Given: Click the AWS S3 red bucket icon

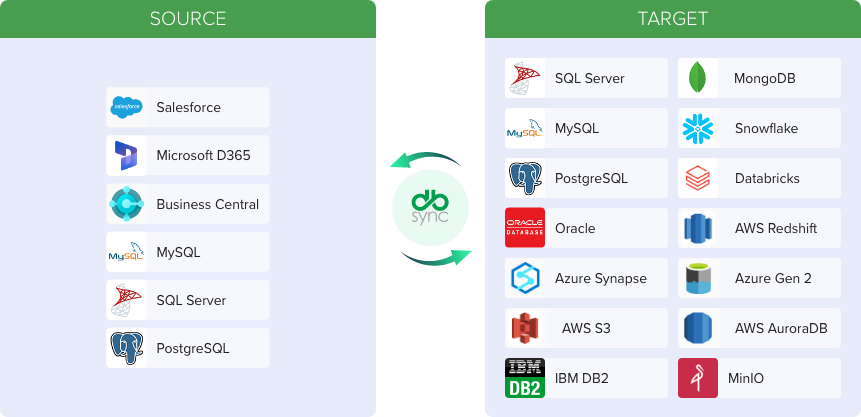Looking at the screenshot, I should [525, 327].
